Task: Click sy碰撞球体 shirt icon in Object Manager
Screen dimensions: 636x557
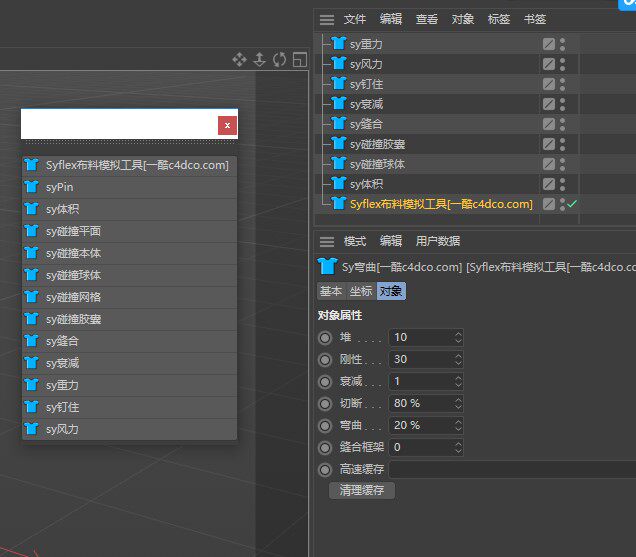Action: pos(338,163)
